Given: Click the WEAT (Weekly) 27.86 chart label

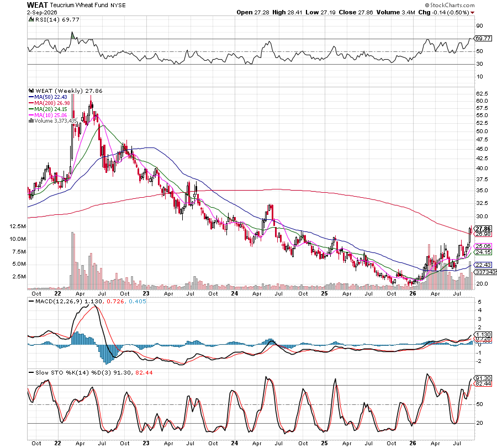Looking at the screenshot, I should pos(69,91).
